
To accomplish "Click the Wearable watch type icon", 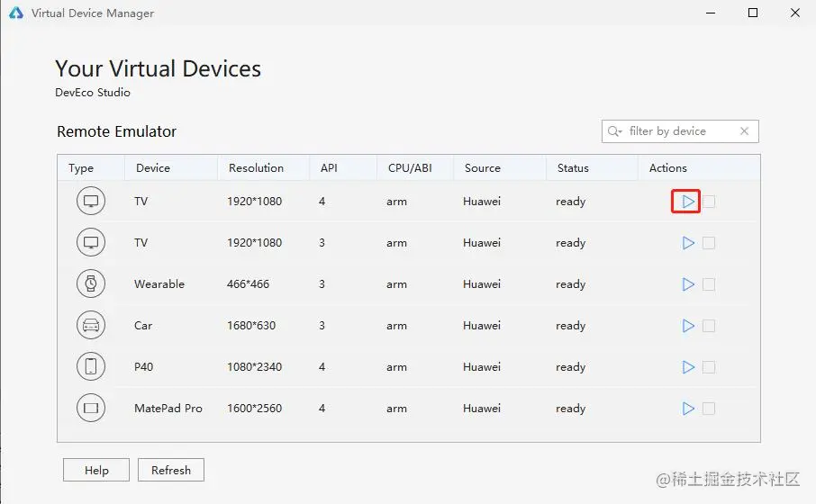I will pyautogui.click(x=91, y=283).
